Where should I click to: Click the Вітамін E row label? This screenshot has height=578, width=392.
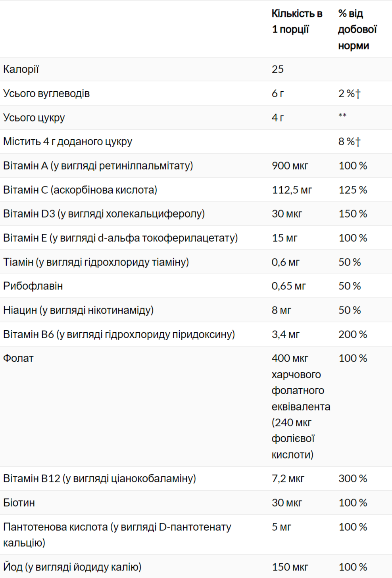pyautogui.click(x=120, y=238)
